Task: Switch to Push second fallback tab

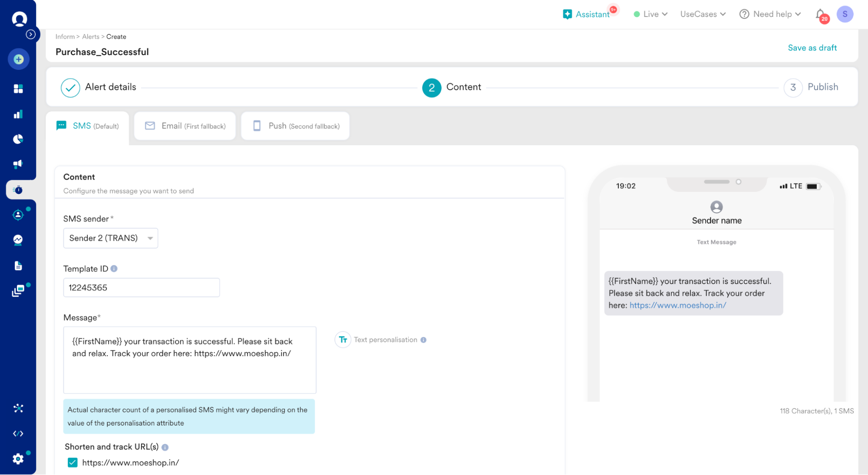Action: pos(296,126)
